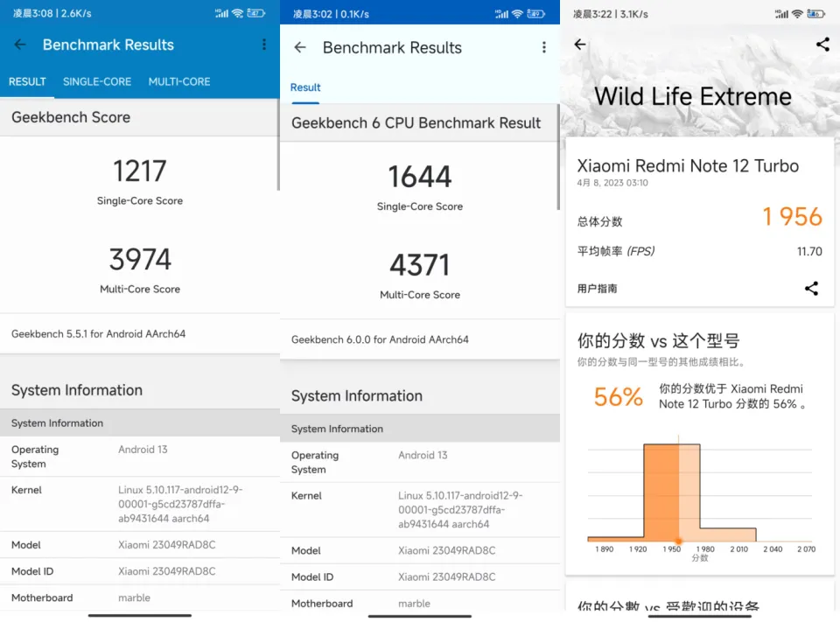Screen dimensions: 840x622
Task: Tap the 4371 Multi-Core Score
Action: [x=420, y=265]
